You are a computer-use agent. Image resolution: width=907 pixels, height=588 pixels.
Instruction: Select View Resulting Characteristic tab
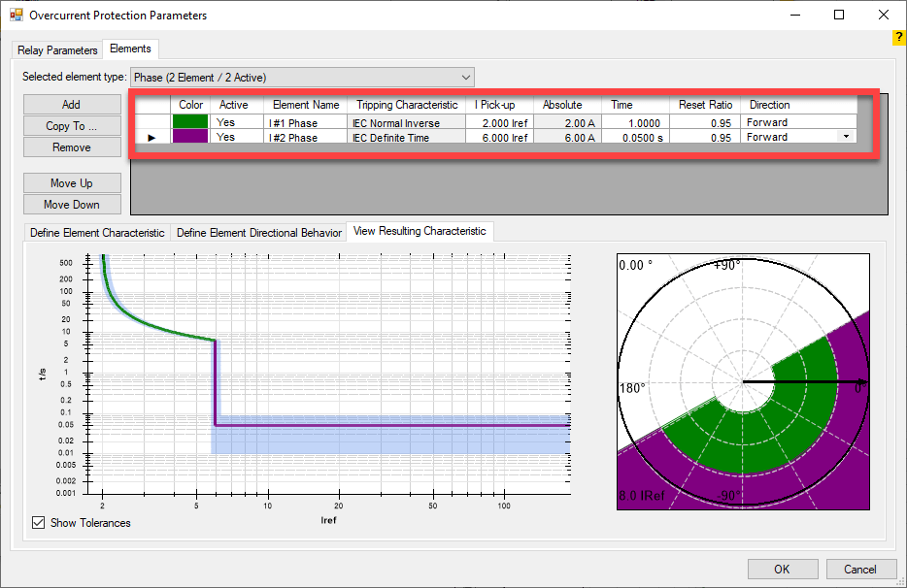[x=420, y=231]
